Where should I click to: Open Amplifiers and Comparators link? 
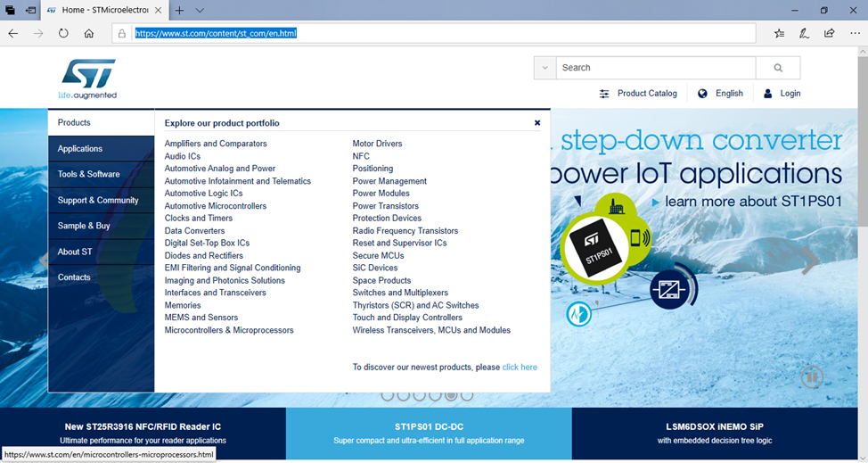point(216,144)
